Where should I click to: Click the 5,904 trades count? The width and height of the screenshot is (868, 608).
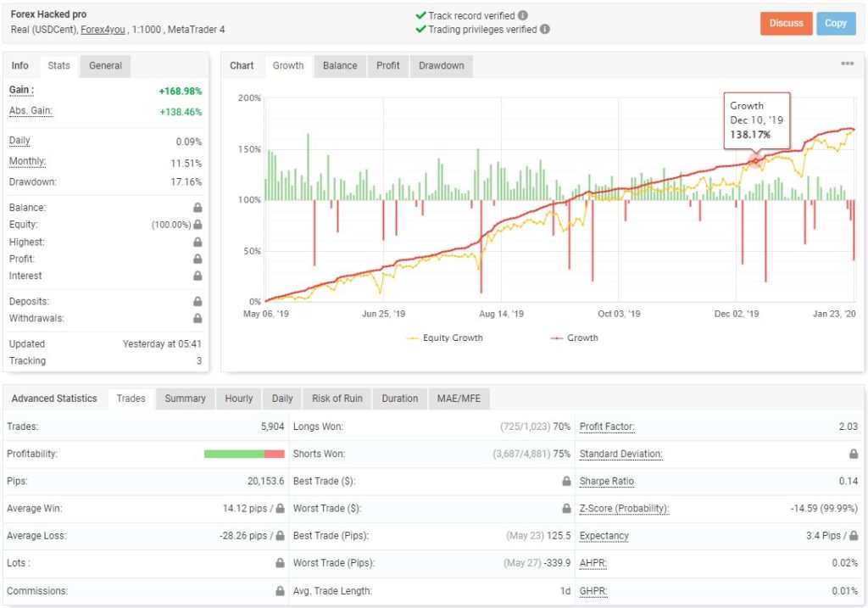pyautogui.click(x=272, y=427)
